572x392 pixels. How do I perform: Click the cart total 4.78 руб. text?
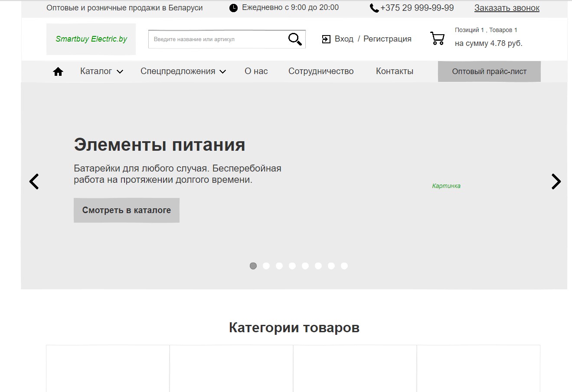pos(489,43)
